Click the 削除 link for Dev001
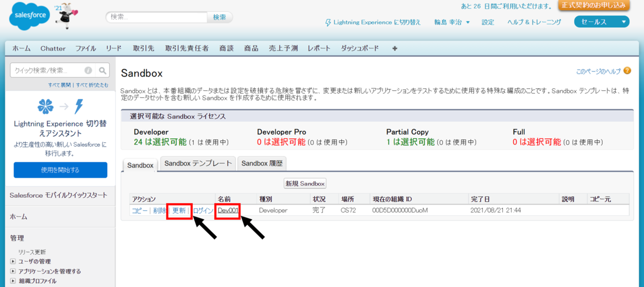The height and width of the screenshot is (287, 644). 160,211
